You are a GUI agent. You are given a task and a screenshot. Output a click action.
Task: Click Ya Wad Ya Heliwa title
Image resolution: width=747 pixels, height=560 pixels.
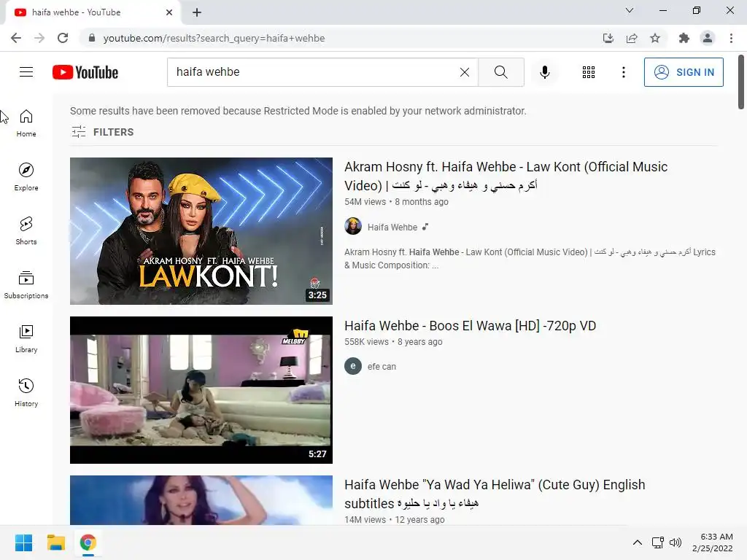pyautogui.click(x=495, y=494)
